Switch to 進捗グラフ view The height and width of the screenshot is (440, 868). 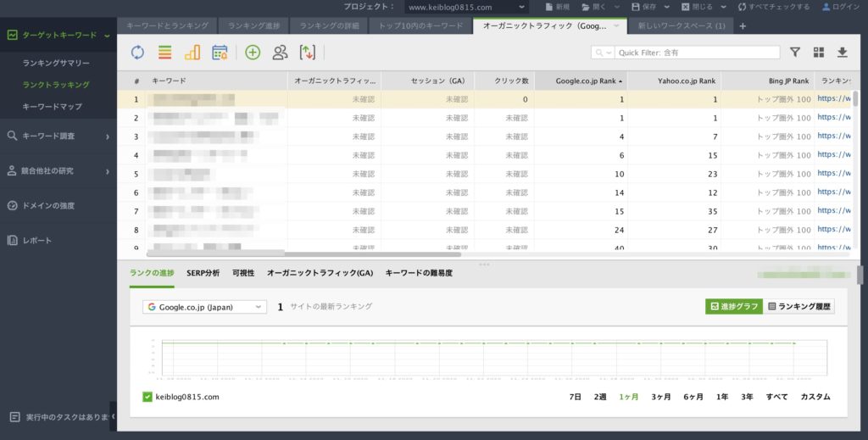pos(734,306)
